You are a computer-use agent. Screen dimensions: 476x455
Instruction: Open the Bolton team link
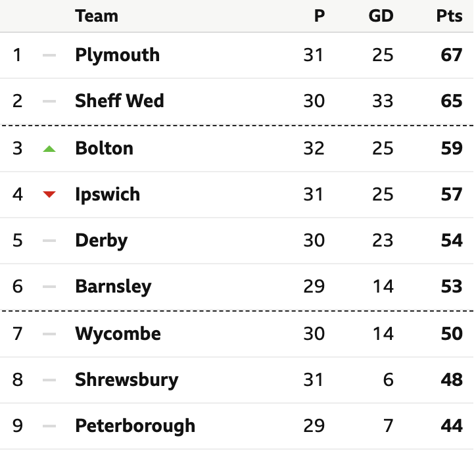tap(104, 149)
